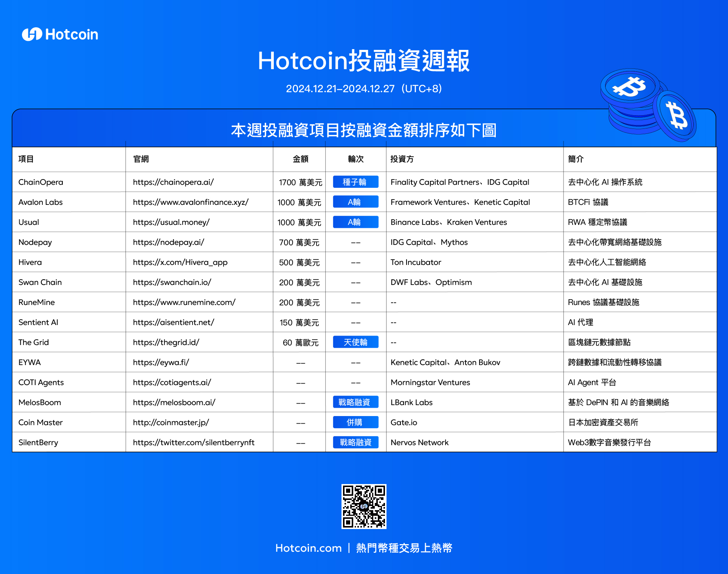Click the Hotcoin logo at top left

[60, 34]
